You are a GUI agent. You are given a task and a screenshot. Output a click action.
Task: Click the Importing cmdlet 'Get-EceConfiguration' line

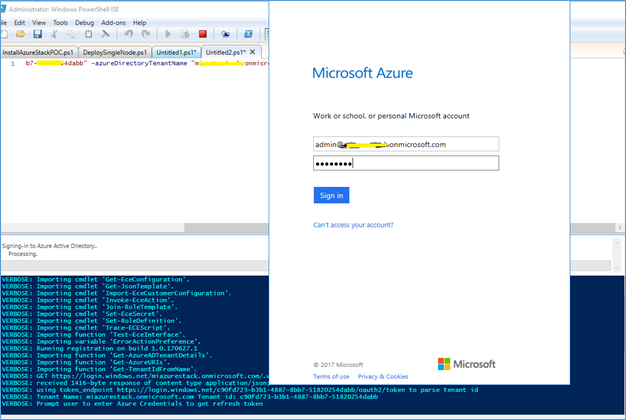96,279
